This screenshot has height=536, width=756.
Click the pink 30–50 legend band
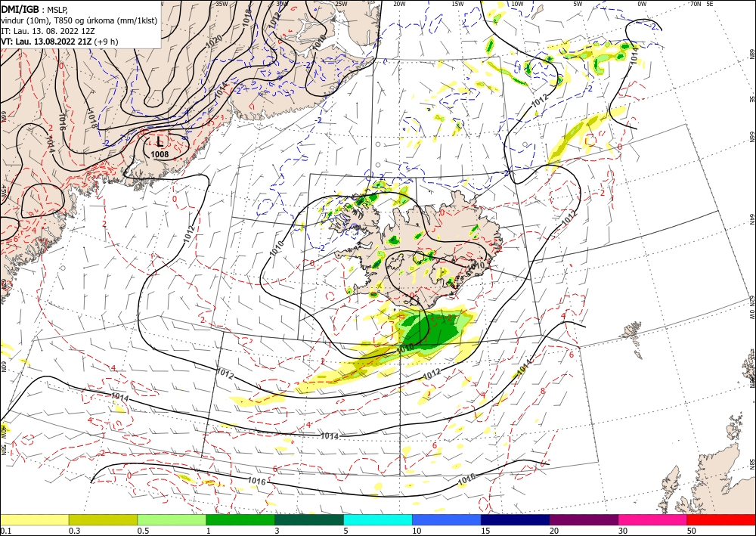(653, 519)
